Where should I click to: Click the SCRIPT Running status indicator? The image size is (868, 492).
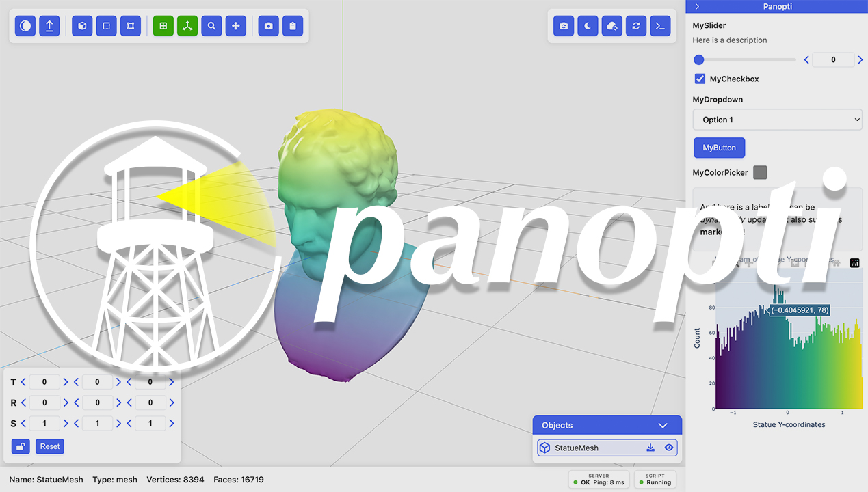point(655,479)
